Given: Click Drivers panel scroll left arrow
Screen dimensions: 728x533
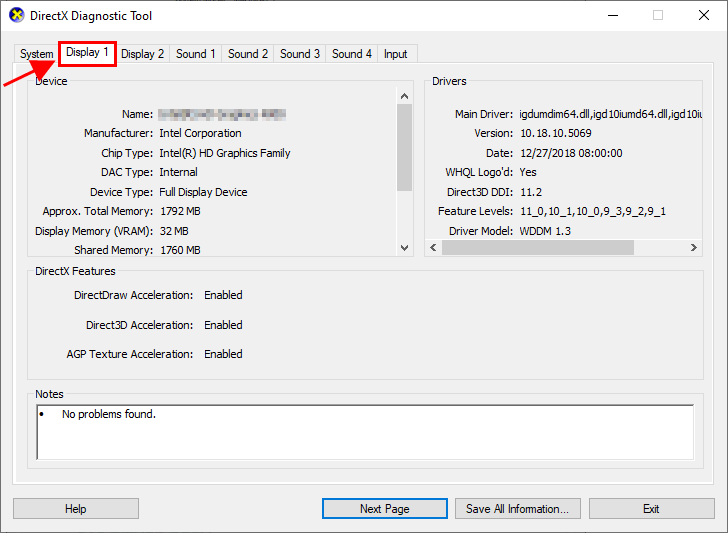Looking at the screenshot, I should point(433,247).
